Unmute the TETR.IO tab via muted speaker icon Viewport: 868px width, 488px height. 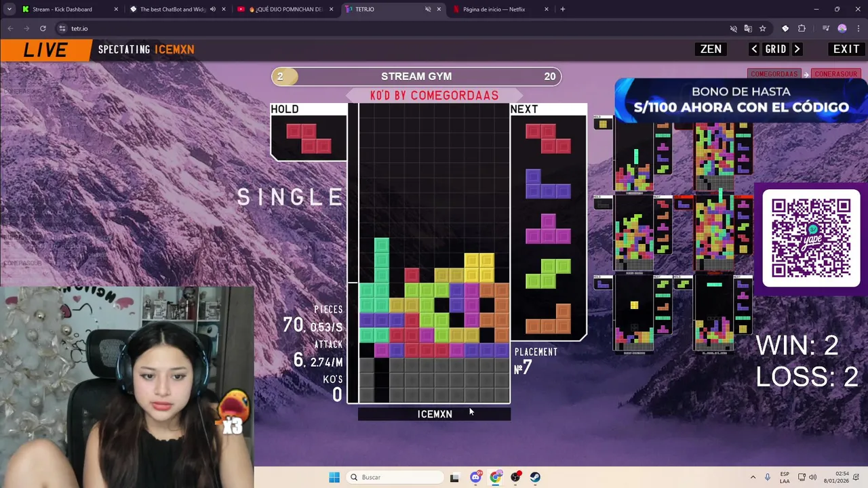point(428,9)
